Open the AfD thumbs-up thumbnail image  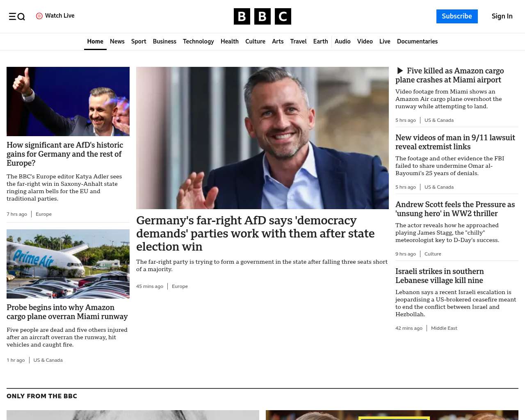(x=68, y=101)
